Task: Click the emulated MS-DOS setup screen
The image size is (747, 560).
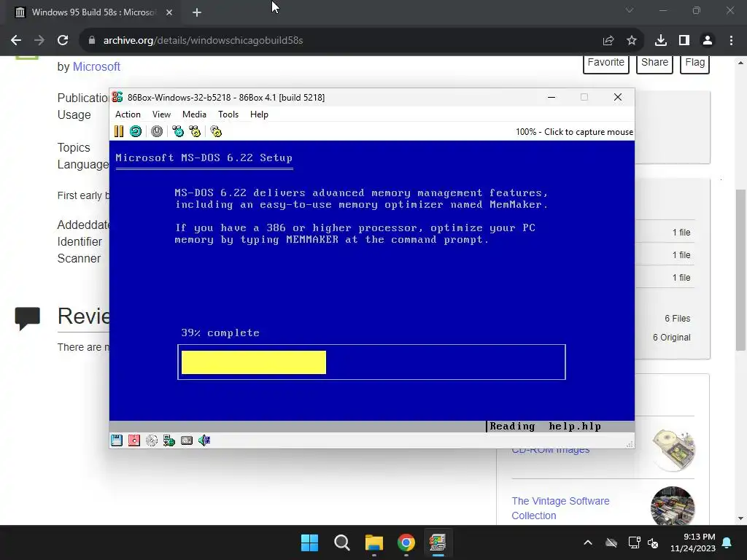Action: tap(371, 286)
